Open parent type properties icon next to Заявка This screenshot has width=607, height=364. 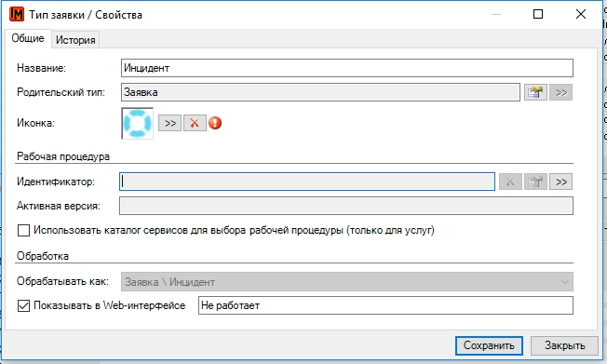coord(535,92)
